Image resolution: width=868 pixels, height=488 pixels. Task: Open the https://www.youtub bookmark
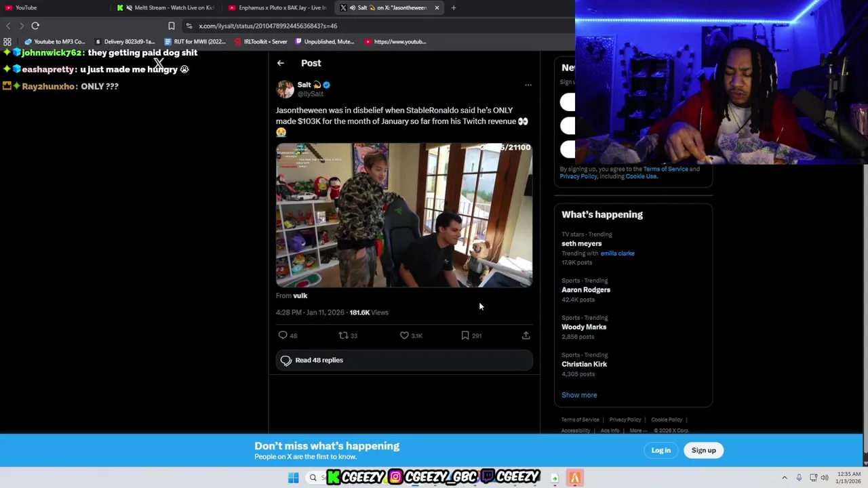(x=395, y=41)
